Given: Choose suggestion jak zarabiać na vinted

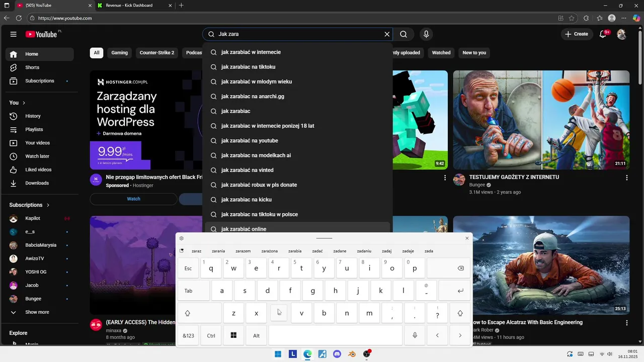Looking at the screenshot, I should tap(297, 170).
